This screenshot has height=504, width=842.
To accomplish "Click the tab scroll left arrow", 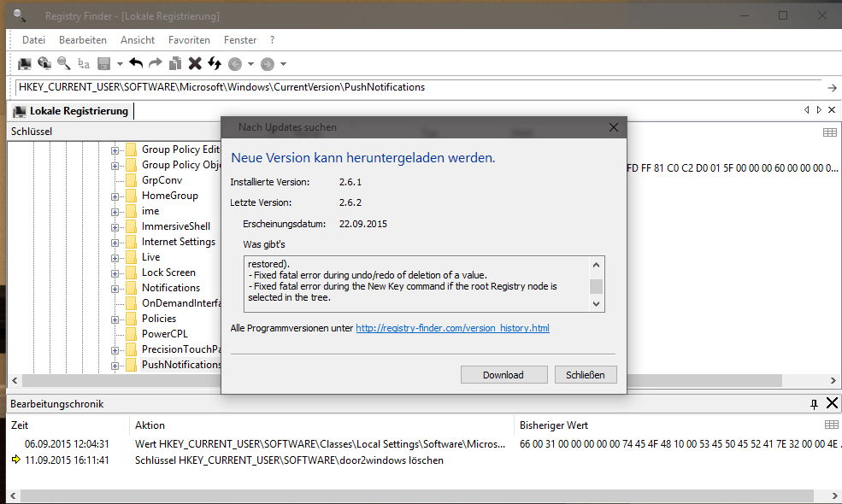I will click(807, 110).
